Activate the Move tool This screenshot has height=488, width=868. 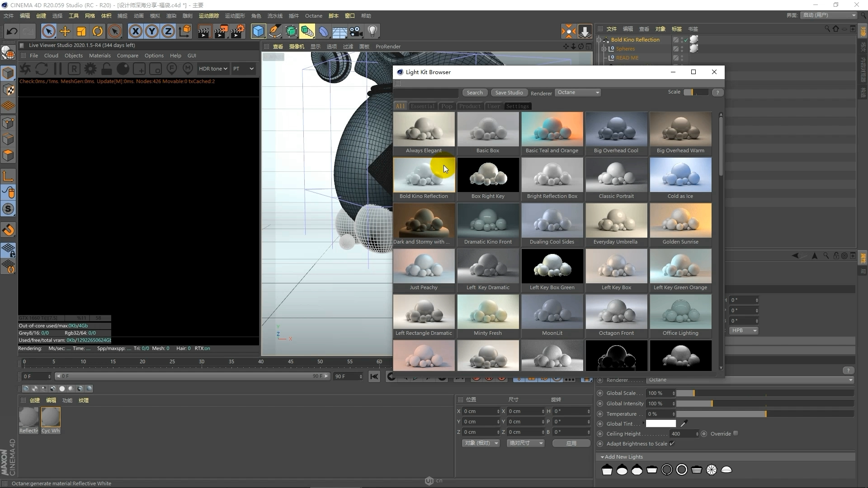(x=65, y=31)
